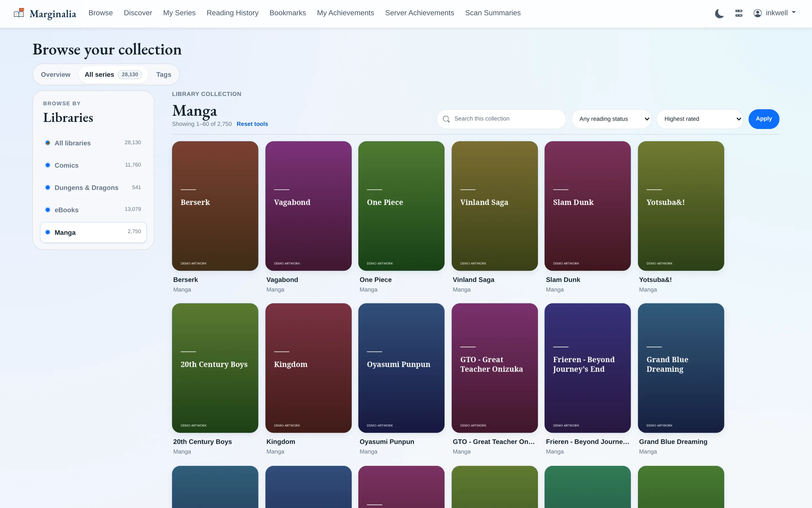Open the Frieren Beyond Journey's End cover

[588, 368]
